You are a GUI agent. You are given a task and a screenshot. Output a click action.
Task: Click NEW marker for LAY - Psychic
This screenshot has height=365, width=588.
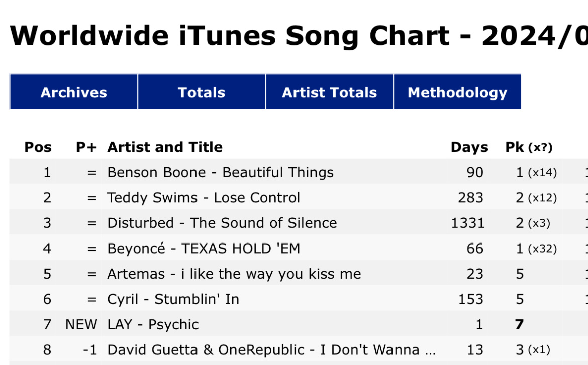coord(81,324)
